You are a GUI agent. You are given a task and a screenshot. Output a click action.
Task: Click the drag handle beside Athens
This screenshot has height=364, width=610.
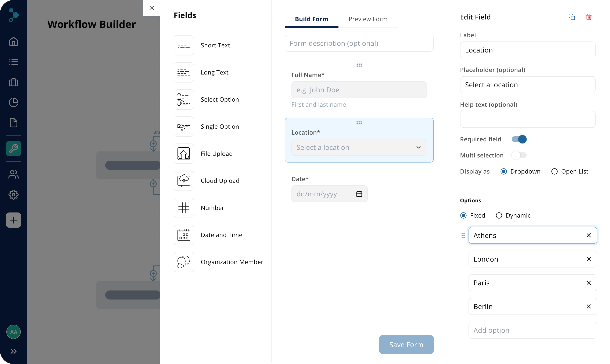[x=463, y=236]
